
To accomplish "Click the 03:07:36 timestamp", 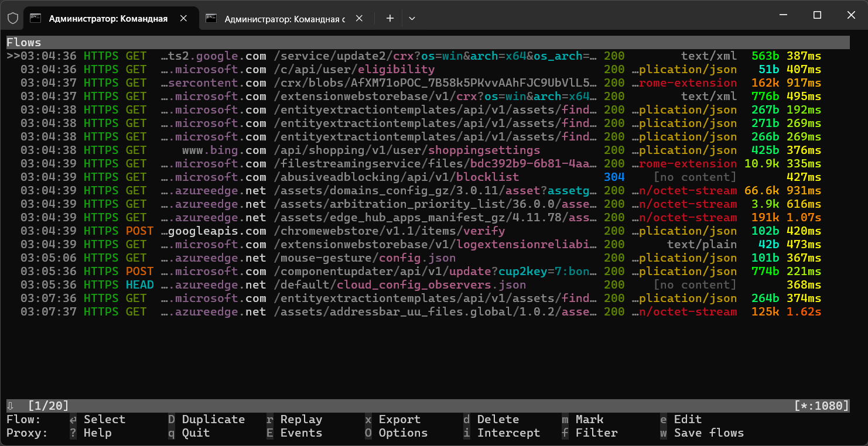I will (x=49, y=299).
